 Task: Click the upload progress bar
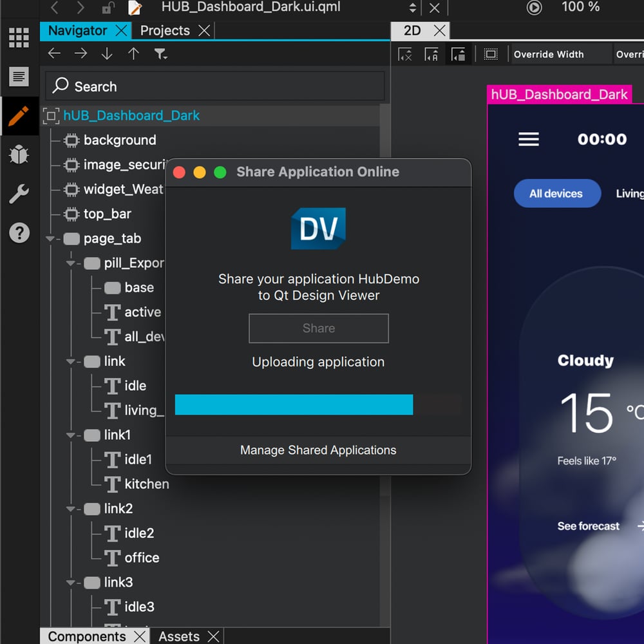294,404
